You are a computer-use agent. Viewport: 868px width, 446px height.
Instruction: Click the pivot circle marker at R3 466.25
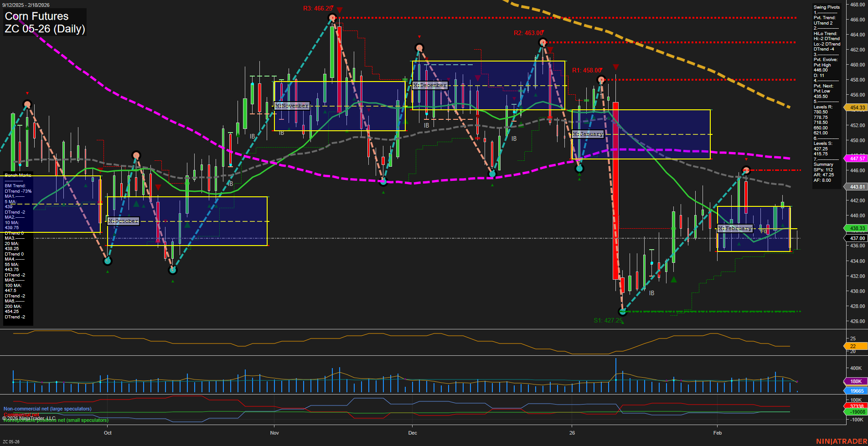click(331, 18)
